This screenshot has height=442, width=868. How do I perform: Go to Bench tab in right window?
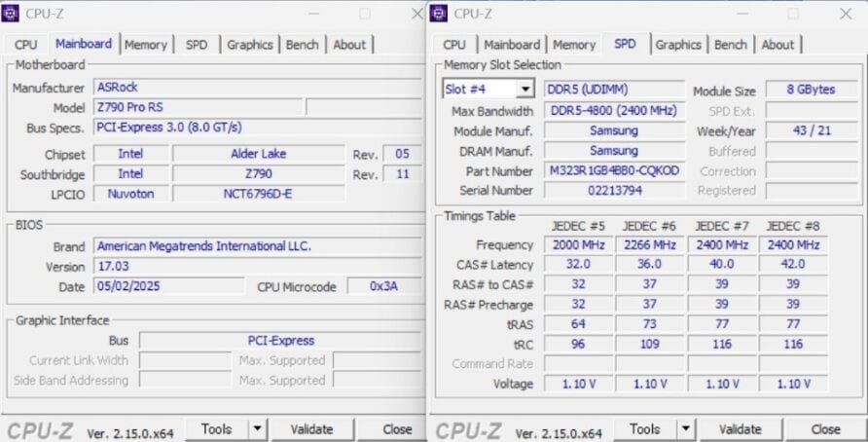730,45
